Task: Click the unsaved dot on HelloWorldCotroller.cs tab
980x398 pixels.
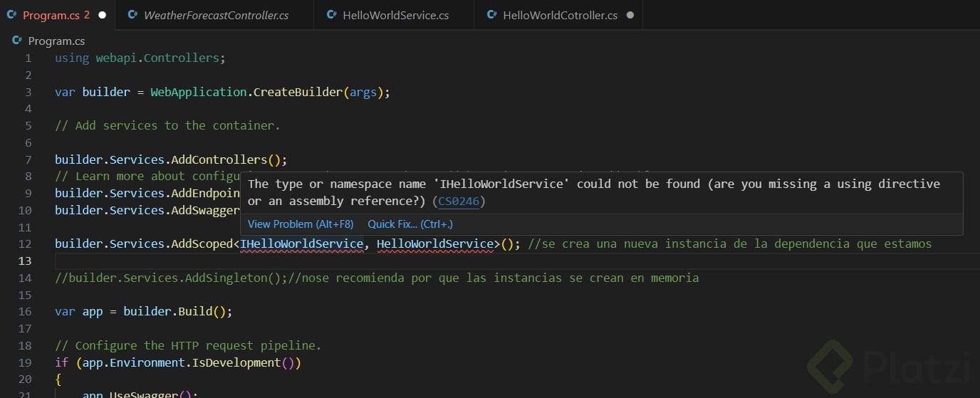Action: (630, 15)
